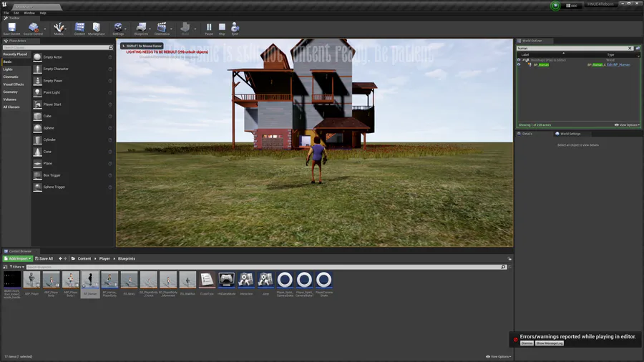The image size is (644, 362).
Task: Expand the Add/Import dropdown button
Action: click(18, 258)
